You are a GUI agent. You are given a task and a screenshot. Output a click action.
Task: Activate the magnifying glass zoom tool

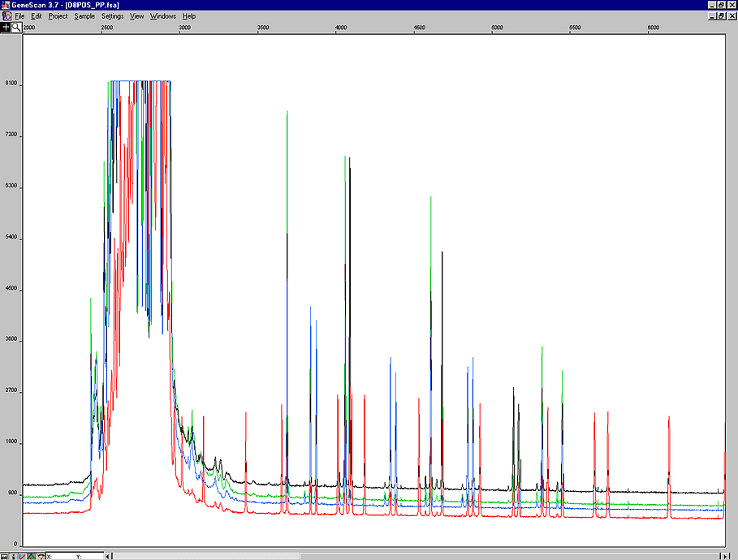pos(16,27)
